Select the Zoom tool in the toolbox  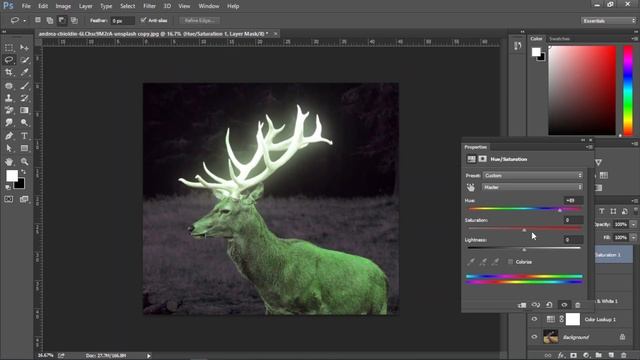[24, 162]
